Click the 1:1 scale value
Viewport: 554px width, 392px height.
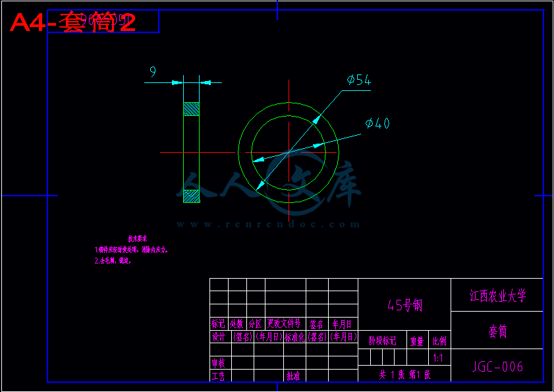pos(438,358)
